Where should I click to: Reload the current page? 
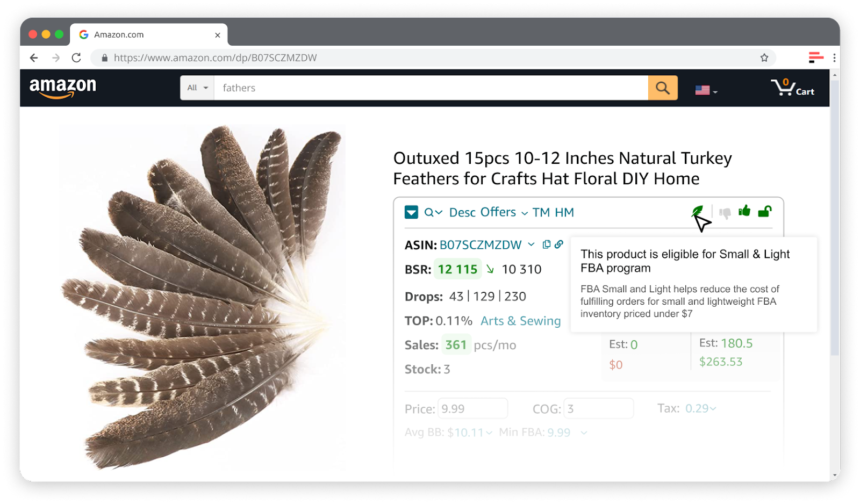[x=76, y=57]
